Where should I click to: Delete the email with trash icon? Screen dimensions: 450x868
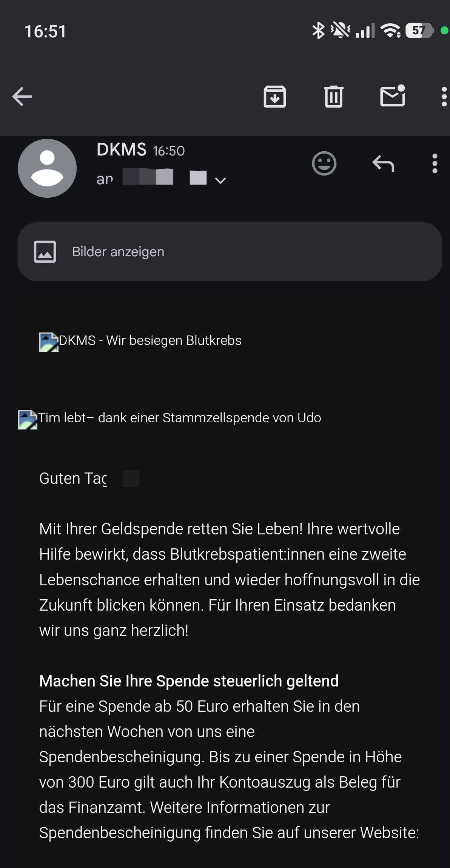point(333,97)
